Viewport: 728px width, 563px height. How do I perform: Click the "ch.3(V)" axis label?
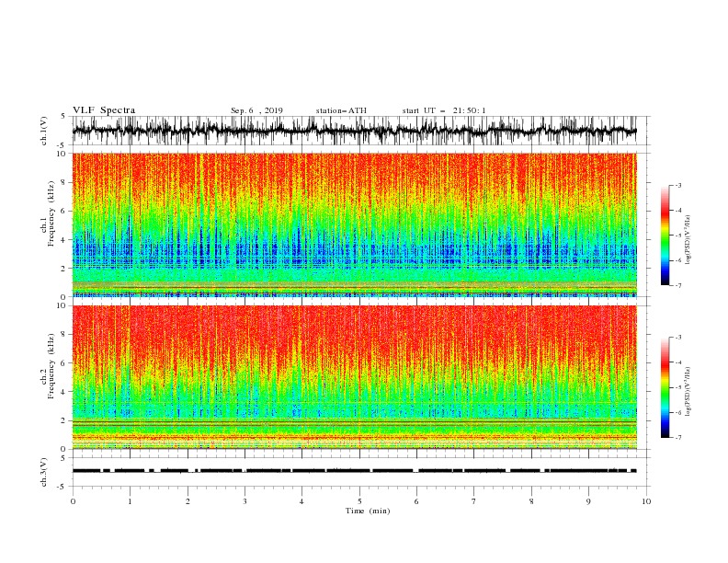tap(44, 472)
